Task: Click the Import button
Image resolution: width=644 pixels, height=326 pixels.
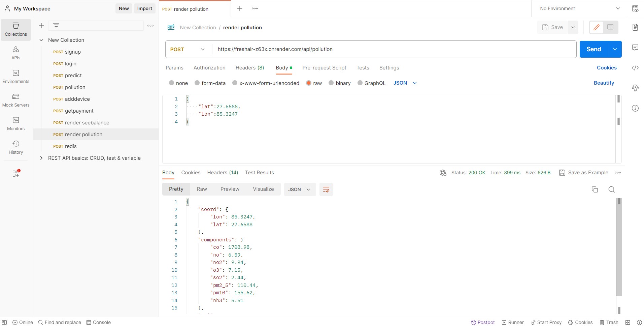Action: (145, 8)
